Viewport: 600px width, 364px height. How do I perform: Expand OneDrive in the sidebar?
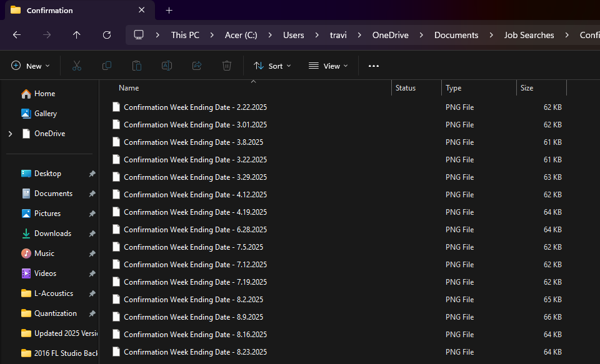(9, 133)
